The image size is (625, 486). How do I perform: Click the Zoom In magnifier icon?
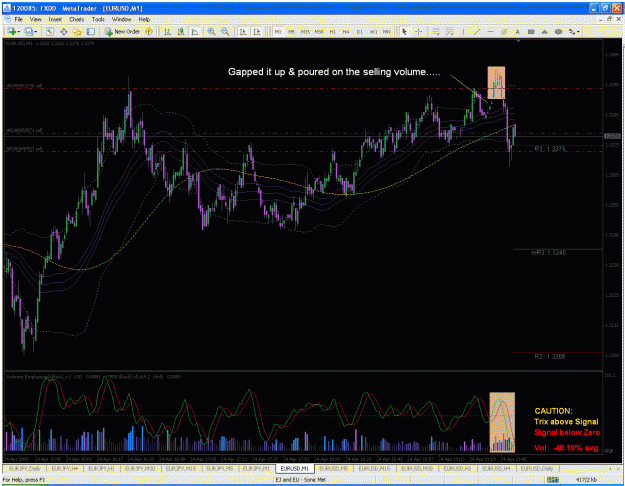[211, 31]
